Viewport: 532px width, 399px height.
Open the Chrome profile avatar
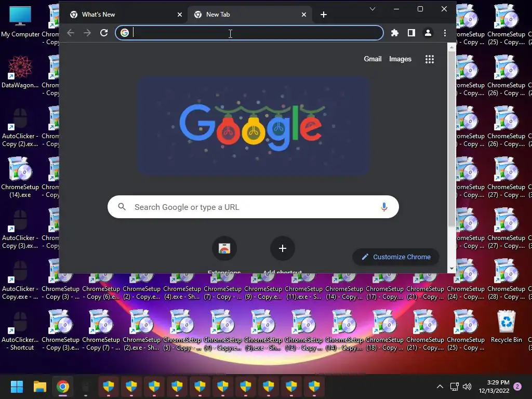point(428,33)
